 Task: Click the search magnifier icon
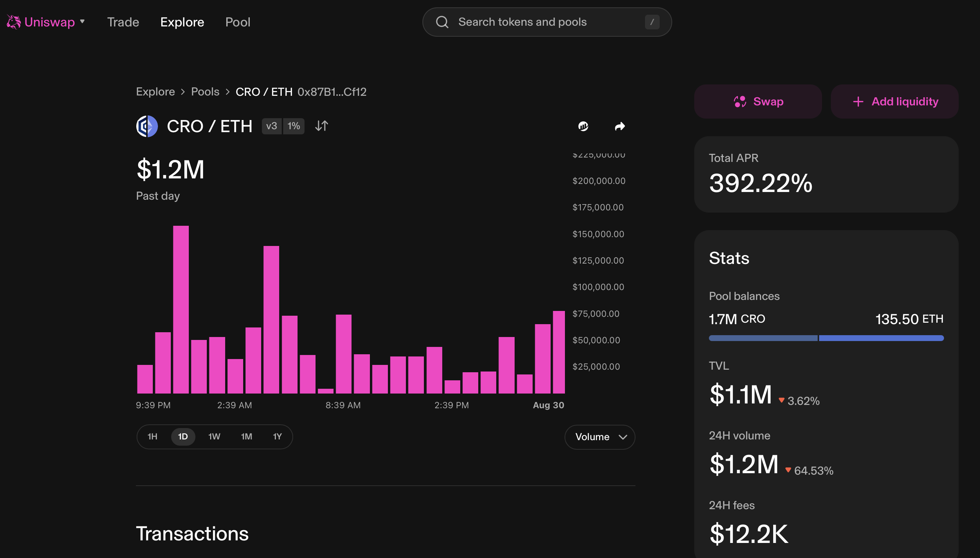(442, 22)
